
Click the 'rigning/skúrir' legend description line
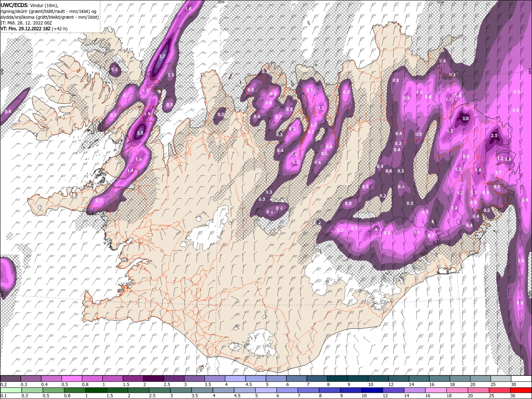point(49,11)
